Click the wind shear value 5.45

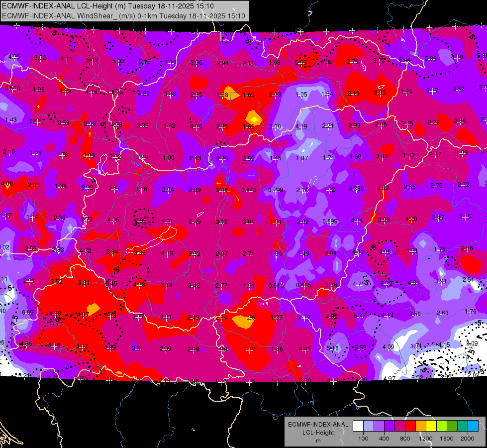click(111, 284)
